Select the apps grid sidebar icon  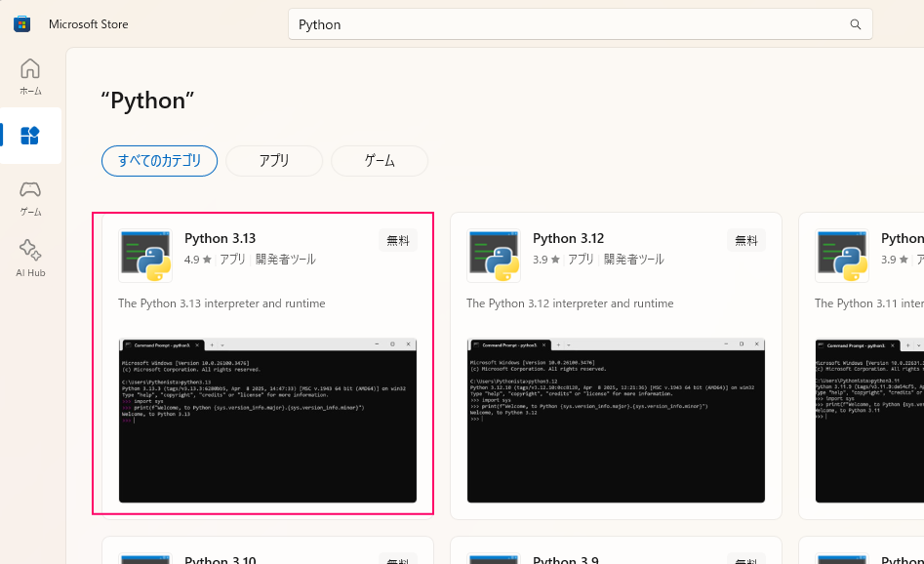point(30,136)
